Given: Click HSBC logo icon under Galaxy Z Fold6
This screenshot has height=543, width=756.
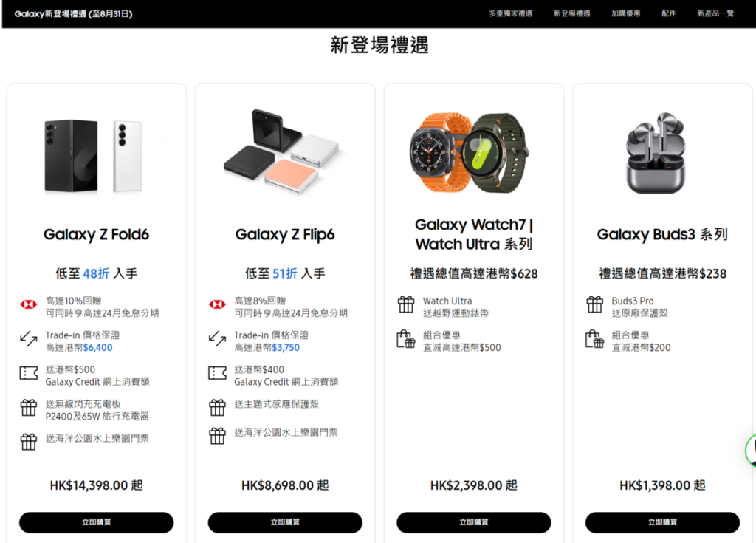Looking at the screenshot, I should (x=29, y=304).
